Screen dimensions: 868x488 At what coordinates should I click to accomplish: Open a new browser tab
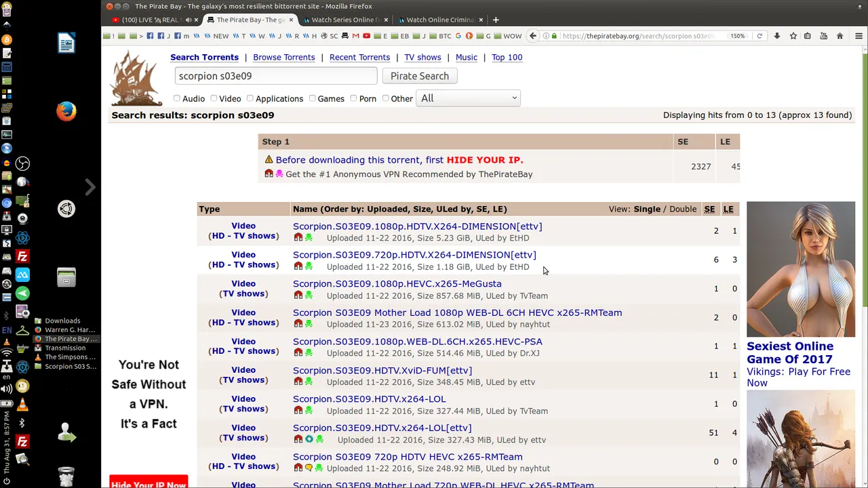496,20
